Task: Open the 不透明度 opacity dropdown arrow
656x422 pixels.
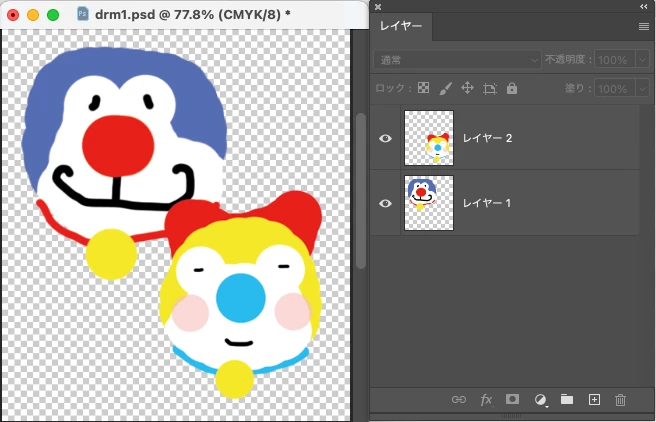Action: (x=642, y=60)
